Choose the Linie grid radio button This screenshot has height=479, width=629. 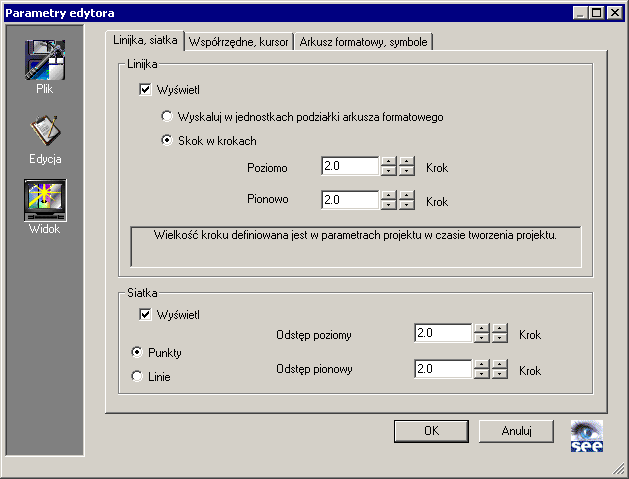tap(137, 376)
